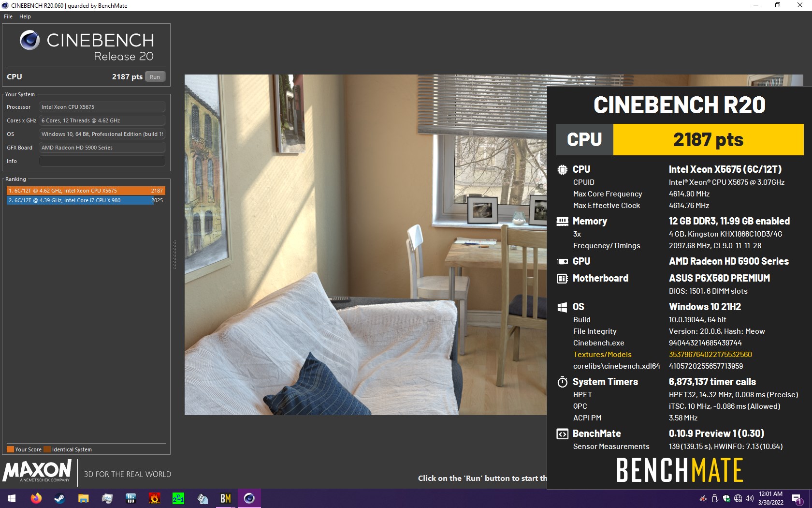812x508 pixels.
Task: Open the Help menu
Action: (x=25, y=16)
